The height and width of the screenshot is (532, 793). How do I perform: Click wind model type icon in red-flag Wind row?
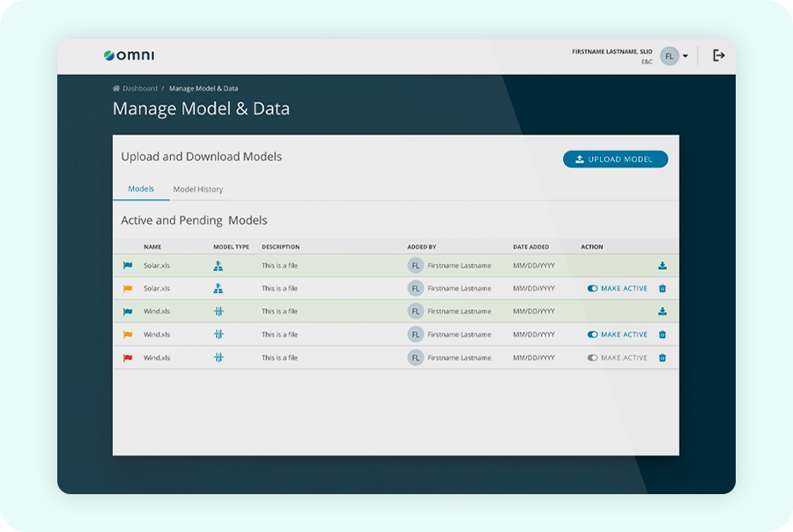[219, 358]
